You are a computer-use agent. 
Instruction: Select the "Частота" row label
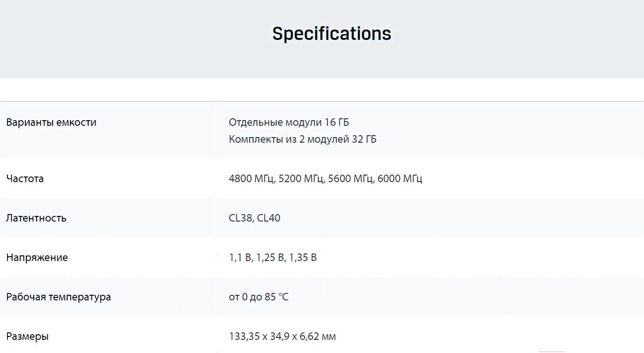[25, 179]
